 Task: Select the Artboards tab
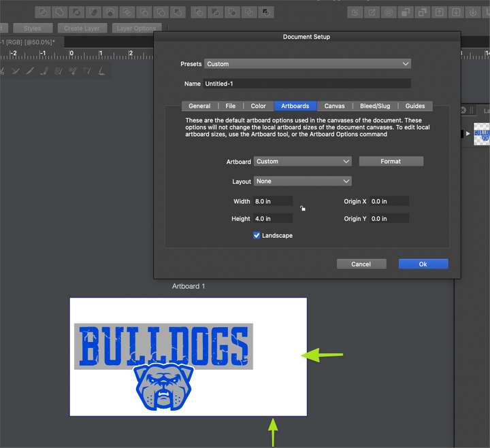point(295,106)
